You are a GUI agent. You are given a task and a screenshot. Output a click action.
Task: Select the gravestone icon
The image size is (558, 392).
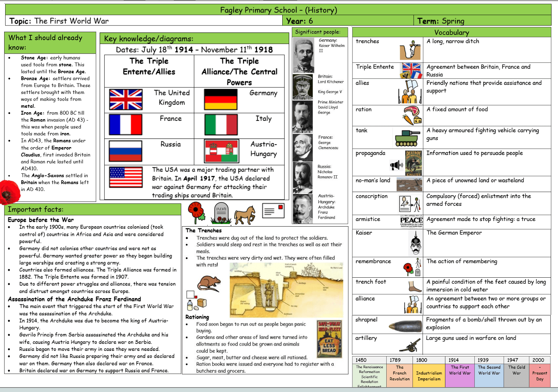[221, 214]
